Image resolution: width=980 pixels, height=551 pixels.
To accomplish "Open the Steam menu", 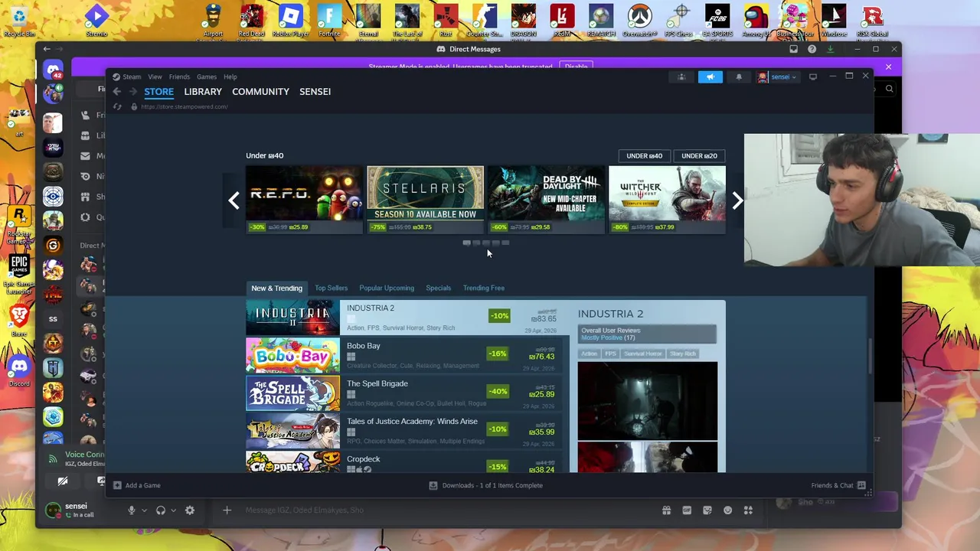I will tap(132, 77).
